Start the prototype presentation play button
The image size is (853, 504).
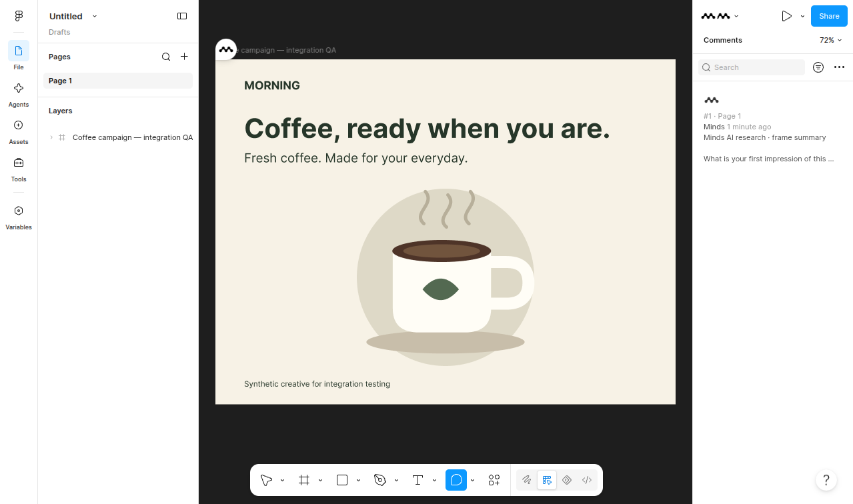tap(786, 16)
